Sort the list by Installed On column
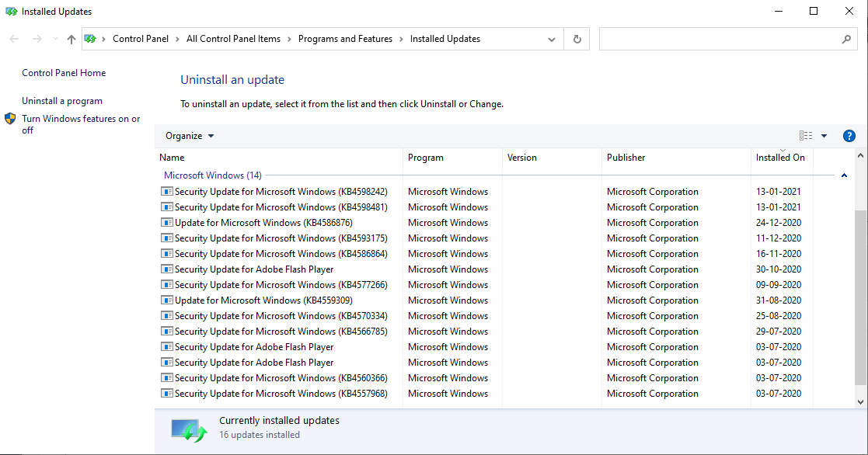Viewport: 868px width, 455px height. coord(783,158)
